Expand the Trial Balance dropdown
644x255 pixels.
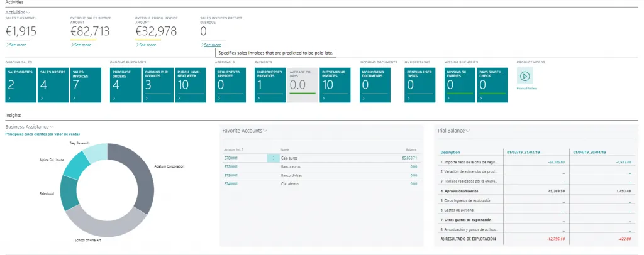468,131
